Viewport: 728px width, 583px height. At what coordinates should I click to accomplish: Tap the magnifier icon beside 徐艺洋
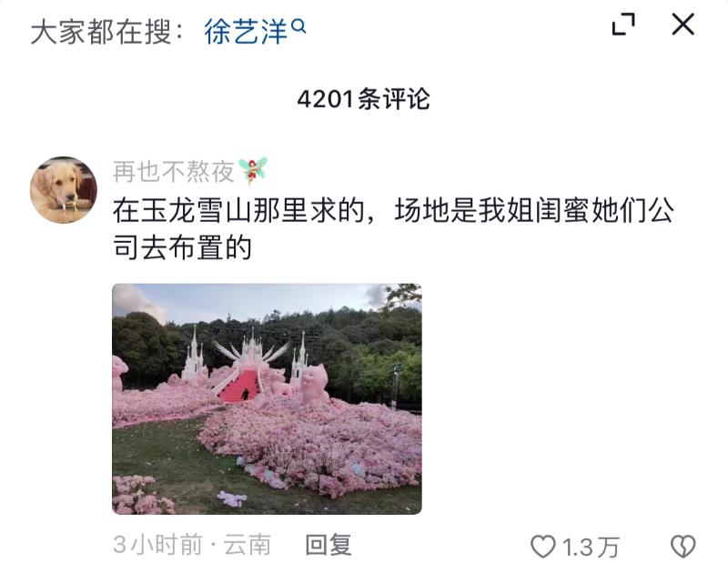(x=298, y=25)
